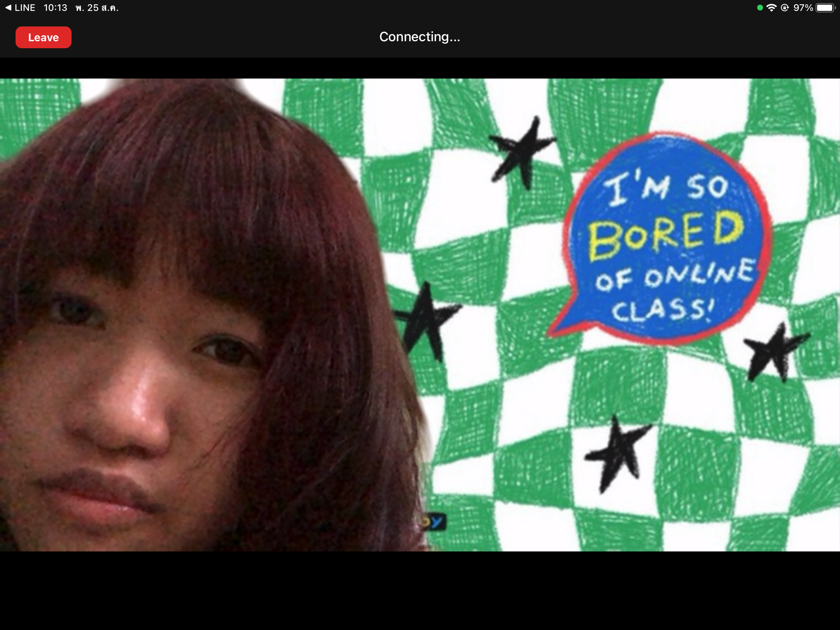Screen dimensions: 840x630
Task: Tap the Wi-Fi status icon
Action: pos(771,8)
